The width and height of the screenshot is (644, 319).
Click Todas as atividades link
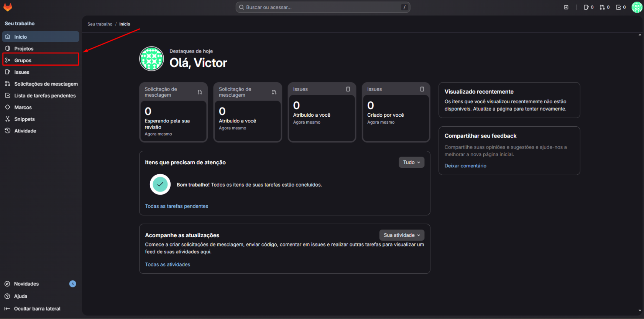pos(168,264)
